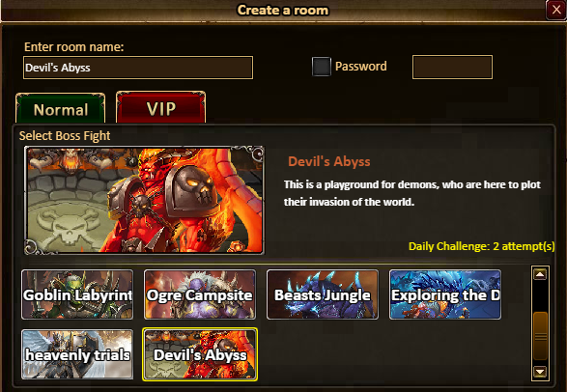Close the Create a room dialog
This screenshot has width=567, height=392.
coord(556,10)
